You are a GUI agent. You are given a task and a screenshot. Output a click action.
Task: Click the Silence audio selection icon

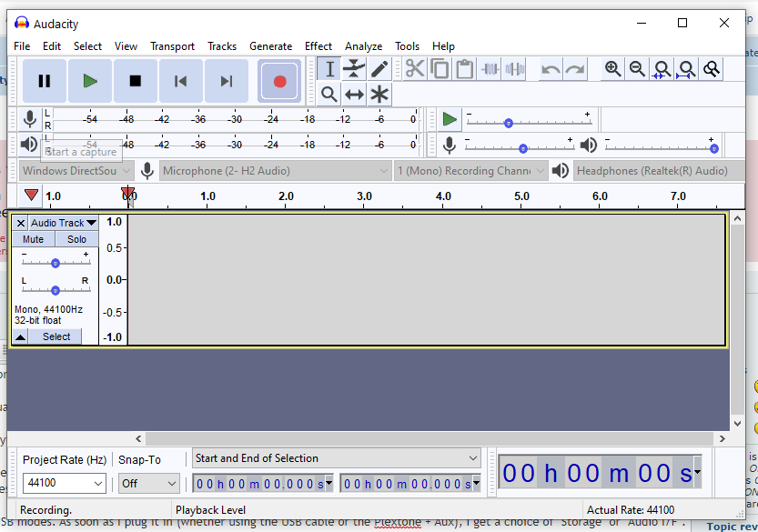(x=515, y=68)
